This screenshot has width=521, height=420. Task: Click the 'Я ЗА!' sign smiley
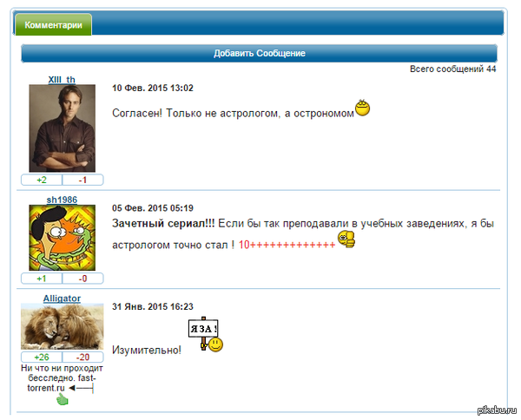click(x=206, y=334)
